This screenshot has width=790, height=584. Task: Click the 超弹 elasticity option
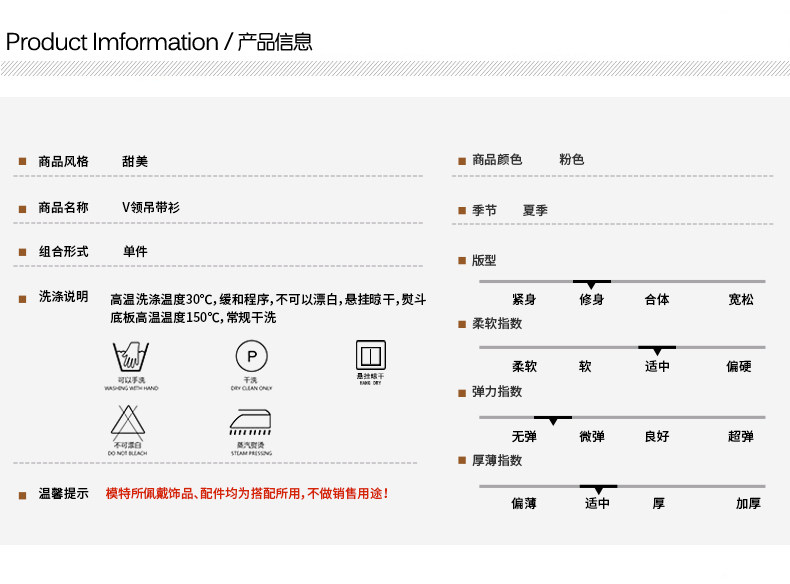point(741,436)
